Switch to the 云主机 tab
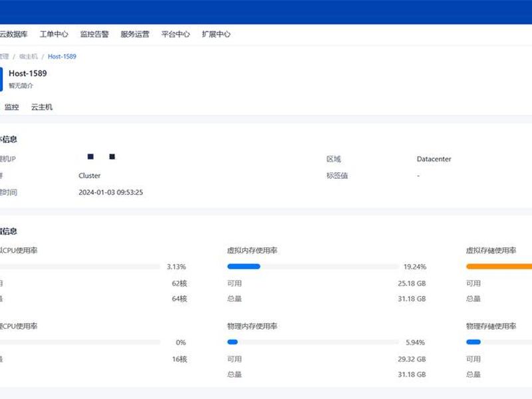 pos(42,107)
